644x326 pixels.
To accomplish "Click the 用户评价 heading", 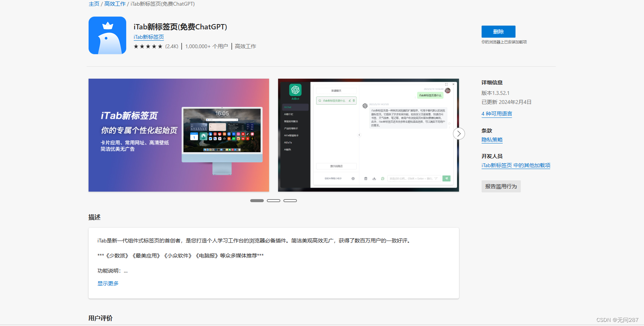I will click(101, 318).
